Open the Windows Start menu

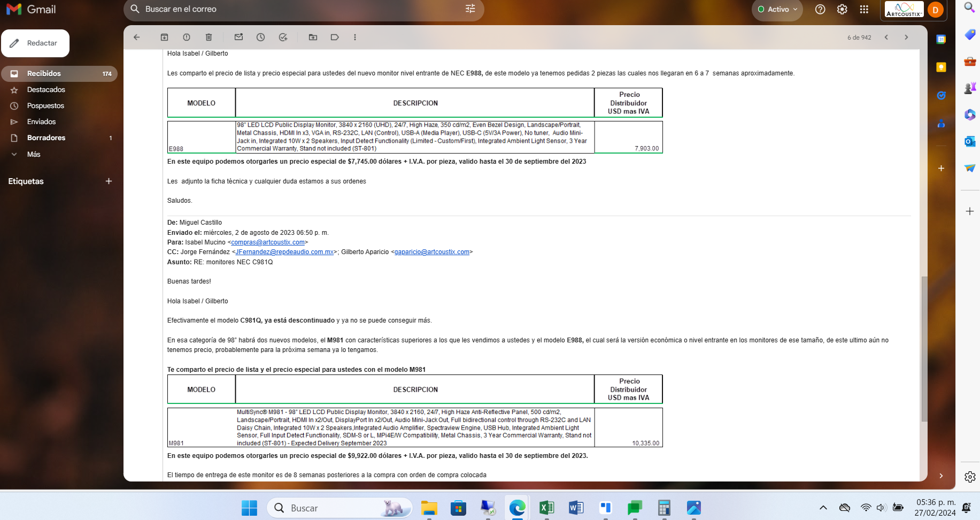(249, 508)
